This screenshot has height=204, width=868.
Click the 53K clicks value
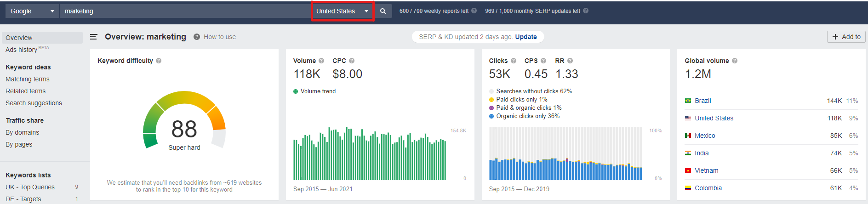(x=500, y=74)
